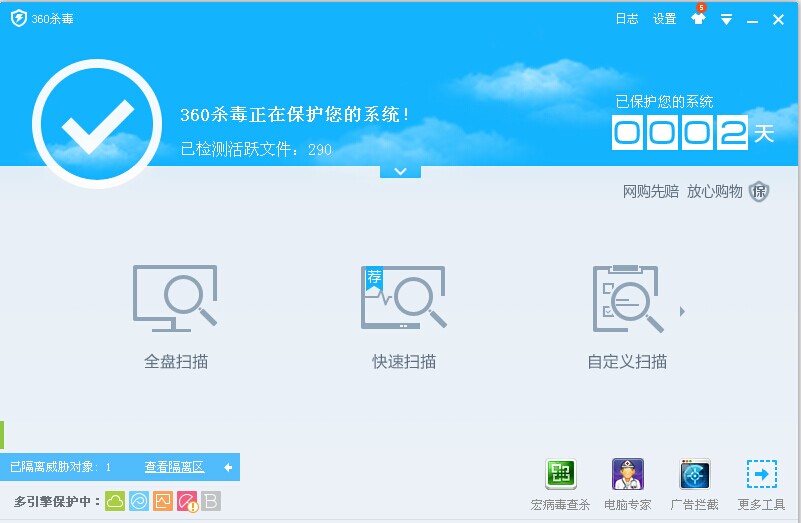
Task: Open 广告拦截 ad blocker tool
Action: click(695, 485)
